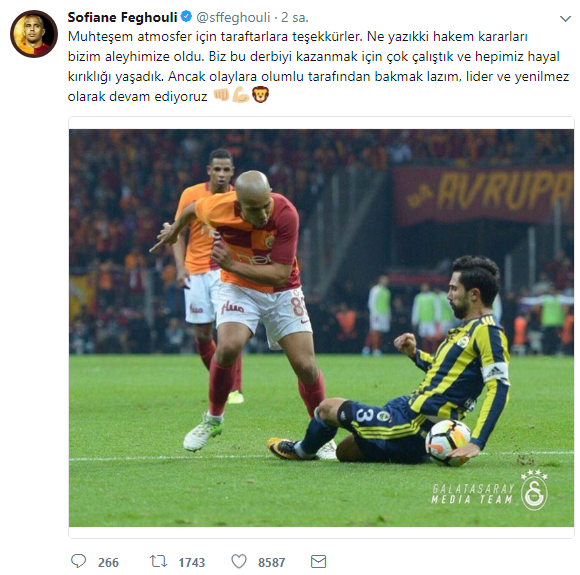The width and height of the screenshot is (580, 575).
Task: Open the 2 sa. timestamp link
Action: coord(295,17)
